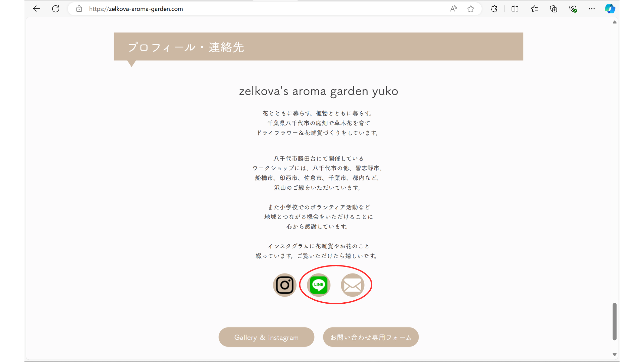Click the line また小学校でのボランティア活動など

click(319, 207)
